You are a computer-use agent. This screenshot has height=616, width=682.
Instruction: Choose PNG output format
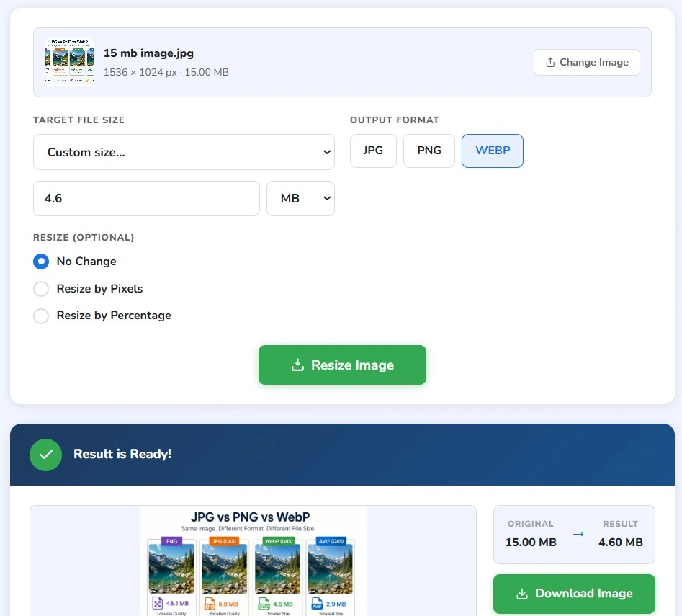click(x=429, y=151)
